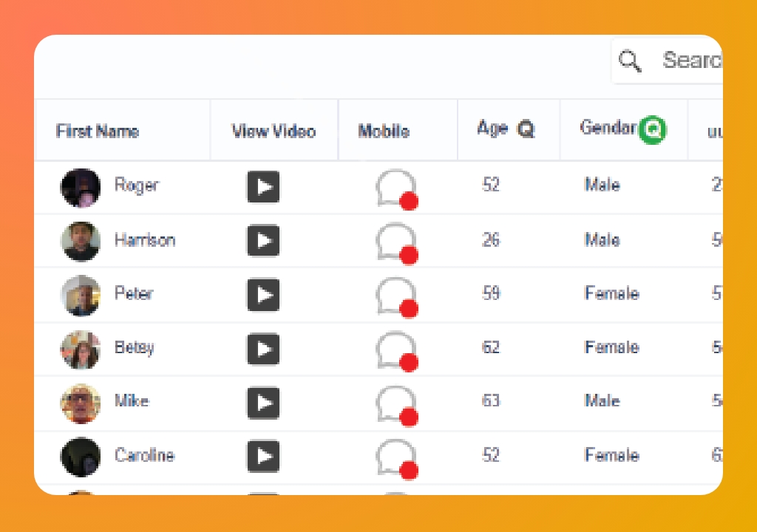Play Peter's video
The height and width of the screenshot is (532, 757).
tap(264, 296)
